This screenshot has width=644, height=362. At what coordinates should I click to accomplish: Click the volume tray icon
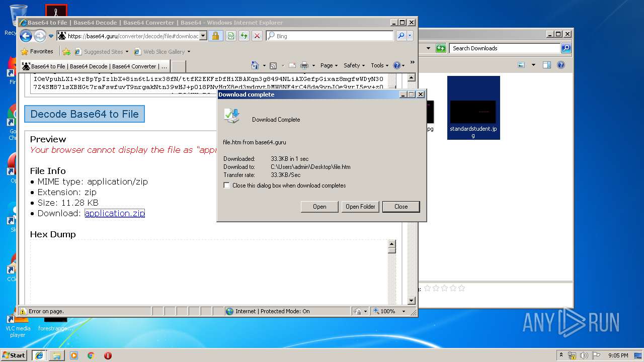click(x=584, y=355)
